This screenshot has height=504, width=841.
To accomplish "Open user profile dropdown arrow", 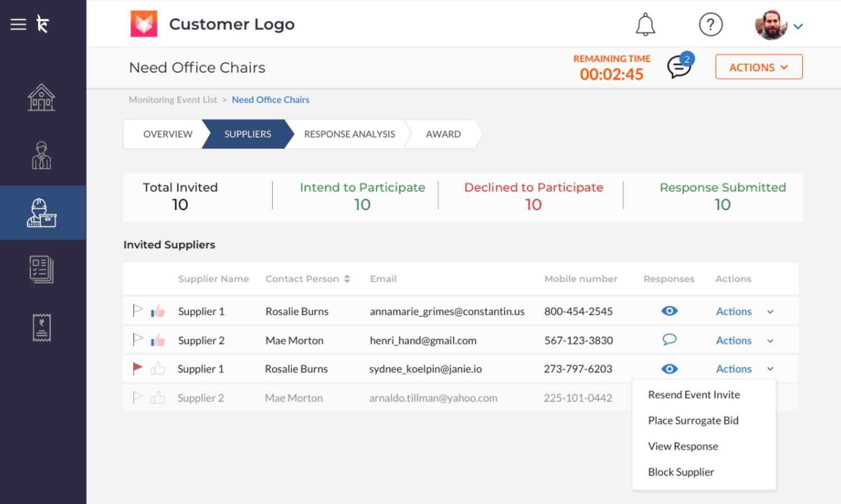I will 798,26.
